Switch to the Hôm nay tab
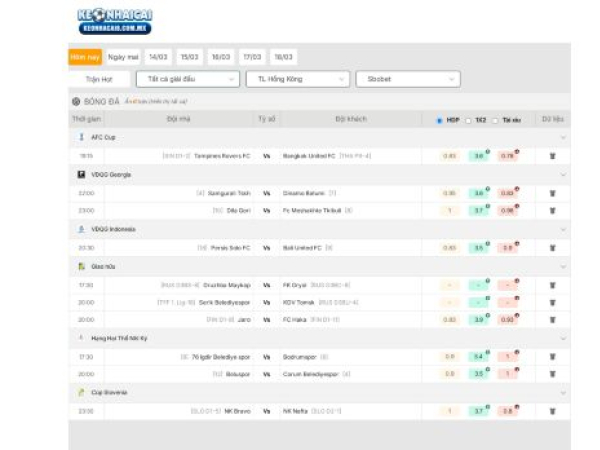Viewport: 600px width, 450px height. pos(85,57)
